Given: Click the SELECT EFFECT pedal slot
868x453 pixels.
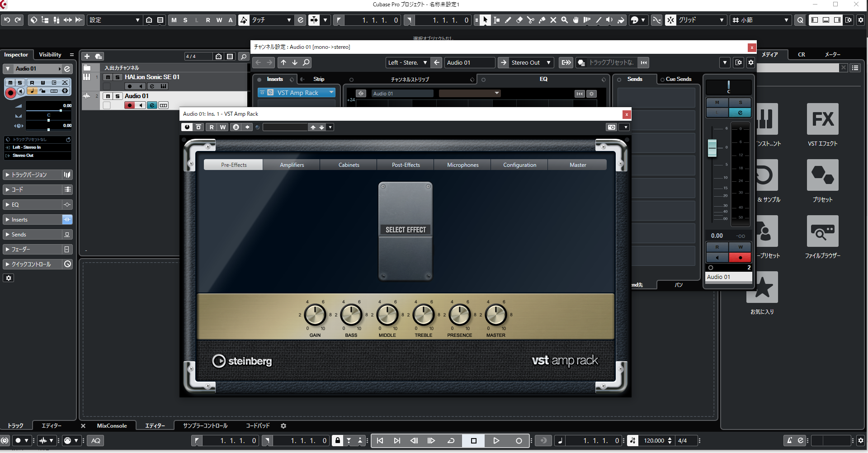Looking at the screenshot, I should pyautogui.click(x=406, y=230).
